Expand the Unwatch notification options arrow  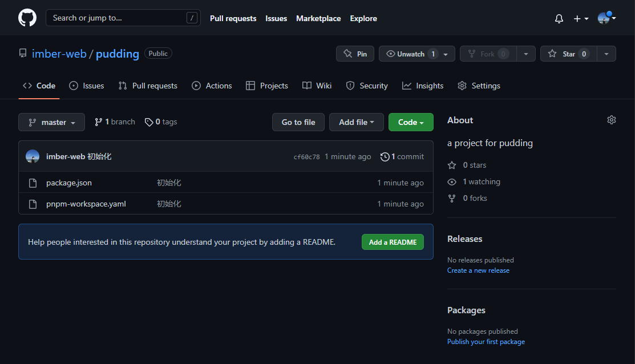pyautogui.click(x=446, y=54)
